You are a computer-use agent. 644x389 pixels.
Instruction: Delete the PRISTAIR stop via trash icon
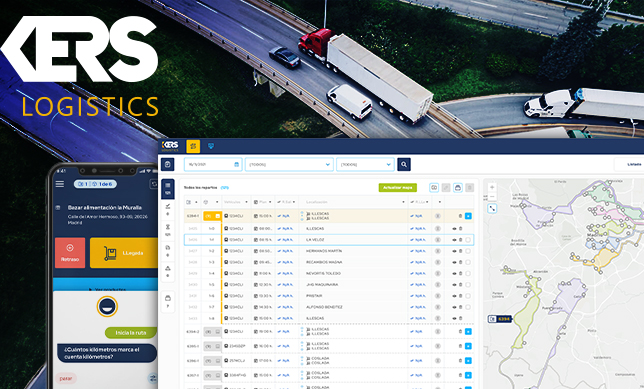tap(460, 296)
